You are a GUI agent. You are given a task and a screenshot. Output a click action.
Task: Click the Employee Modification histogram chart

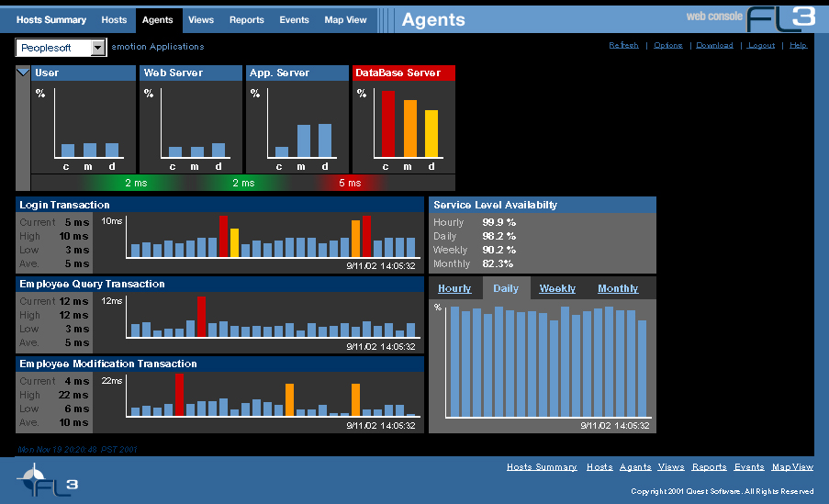273,396
